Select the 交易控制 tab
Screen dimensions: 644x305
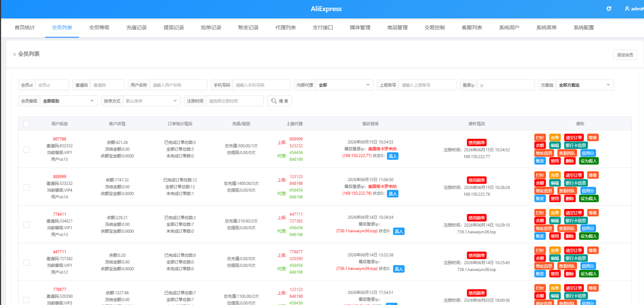pyautogui.click(x=435, y=28)
